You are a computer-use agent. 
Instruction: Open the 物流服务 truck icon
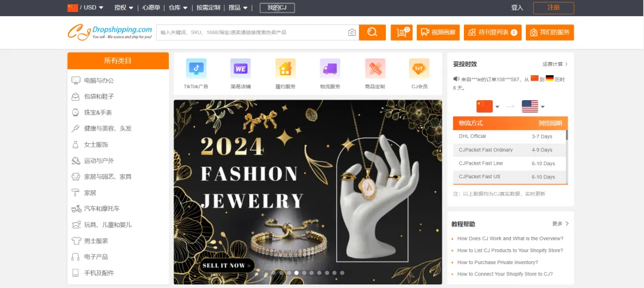(x=330, y=69)
